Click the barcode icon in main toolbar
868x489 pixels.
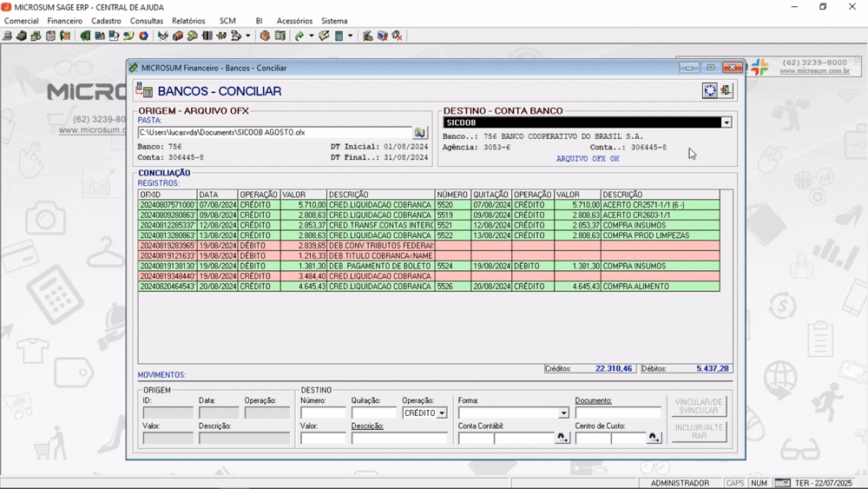pyautogui.click(x=207, y=36)
